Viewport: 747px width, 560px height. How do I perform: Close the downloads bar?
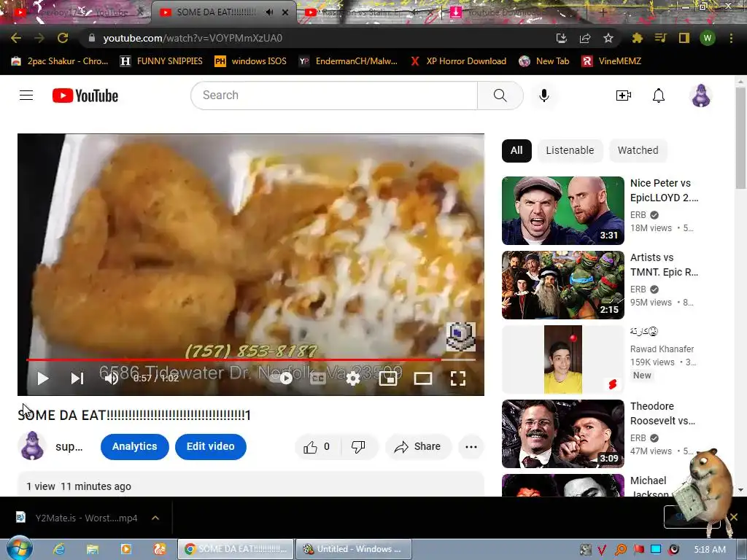click(734, 517)
